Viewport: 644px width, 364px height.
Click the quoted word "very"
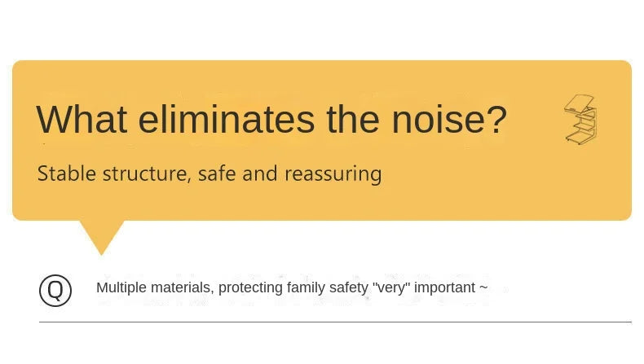(x=391, y=287)
